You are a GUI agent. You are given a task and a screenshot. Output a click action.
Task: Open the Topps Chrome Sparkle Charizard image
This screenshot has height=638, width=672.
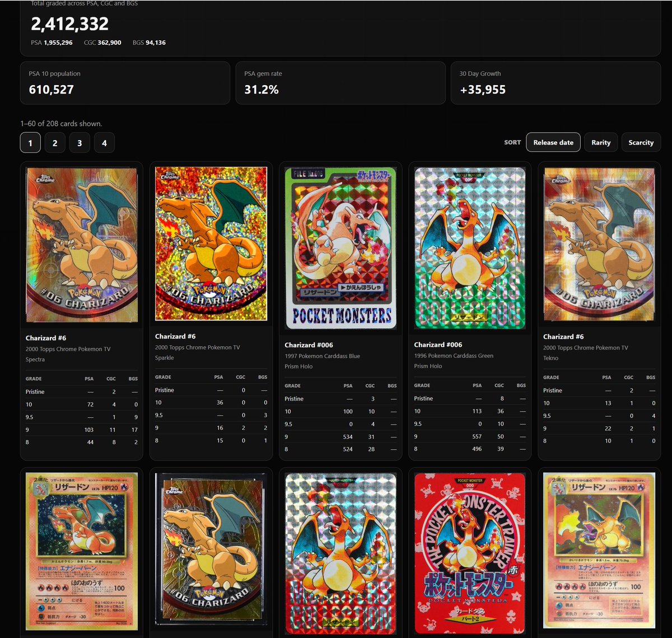point(211,244)
